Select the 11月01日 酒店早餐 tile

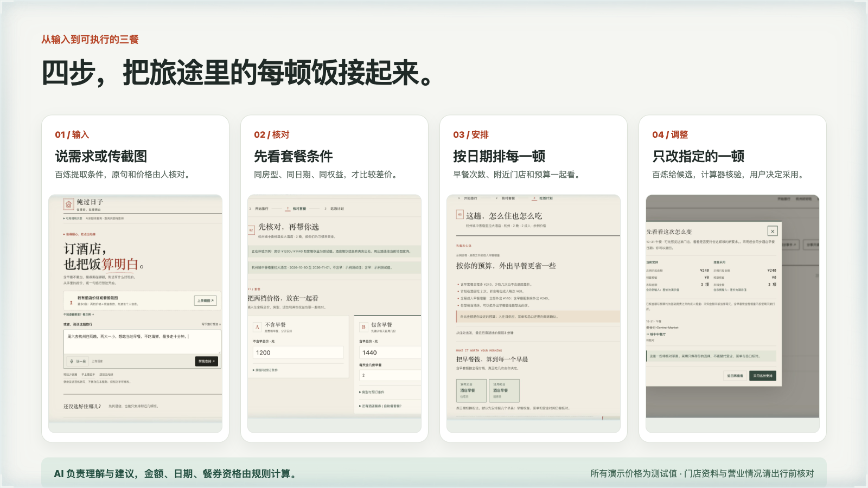coord(504,390)
